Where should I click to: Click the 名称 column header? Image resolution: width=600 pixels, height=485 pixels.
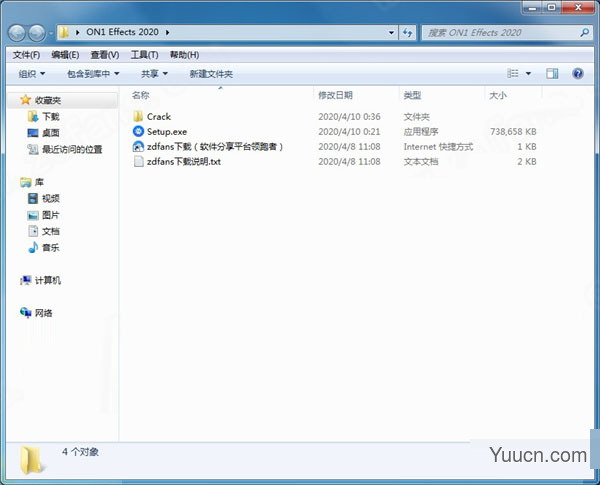coord(140,95)
